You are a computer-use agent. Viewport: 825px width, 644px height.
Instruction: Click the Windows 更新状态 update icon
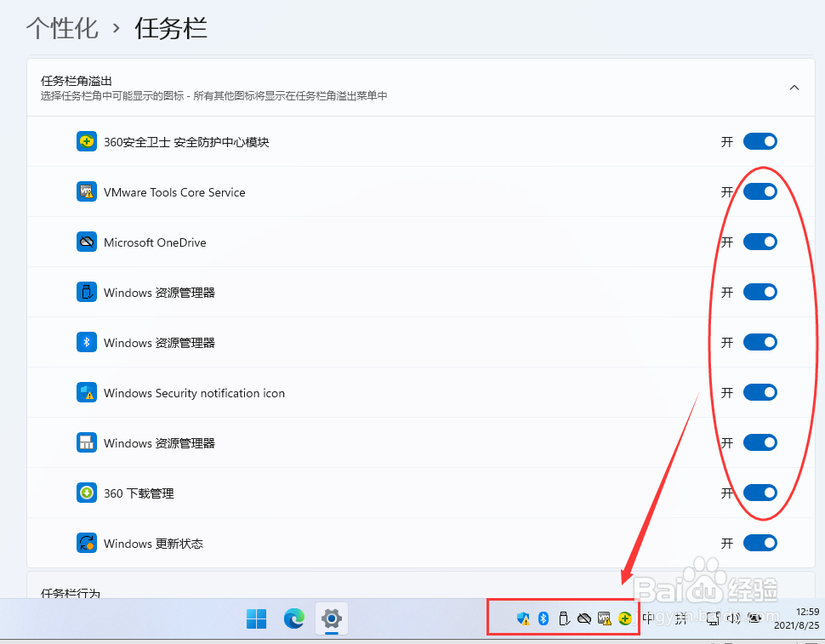click(x=86, y=543)
